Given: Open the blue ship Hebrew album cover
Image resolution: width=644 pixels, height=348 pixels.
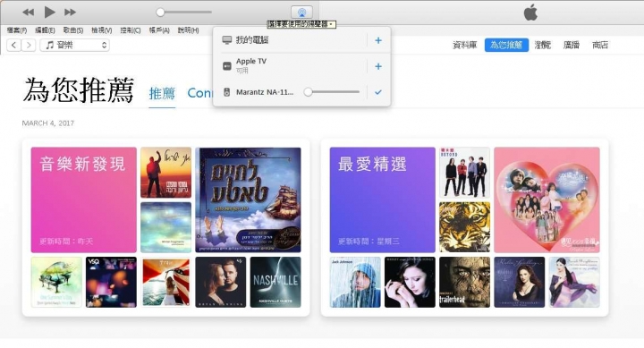Looking at the screenshot, I should [248, 199].
